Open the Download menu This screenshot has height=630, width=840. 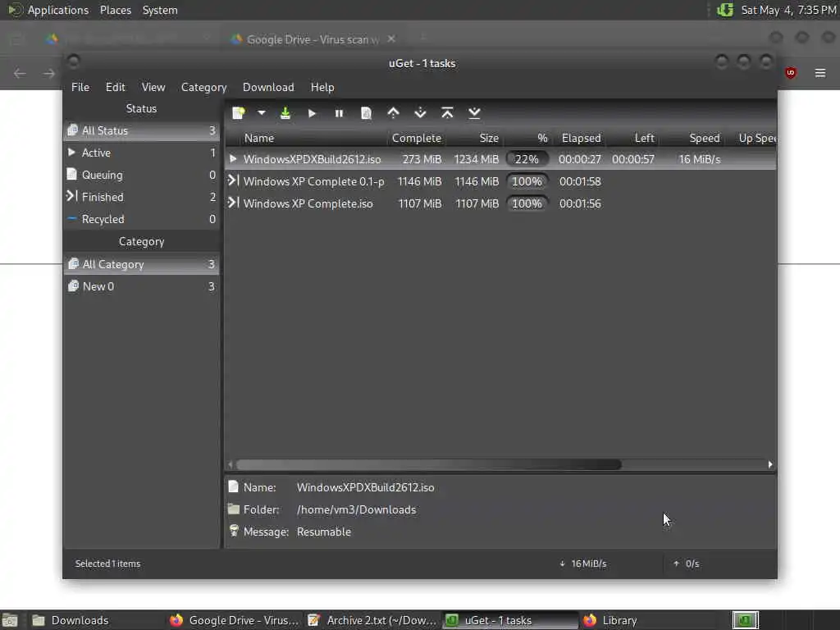click(268, 87)
